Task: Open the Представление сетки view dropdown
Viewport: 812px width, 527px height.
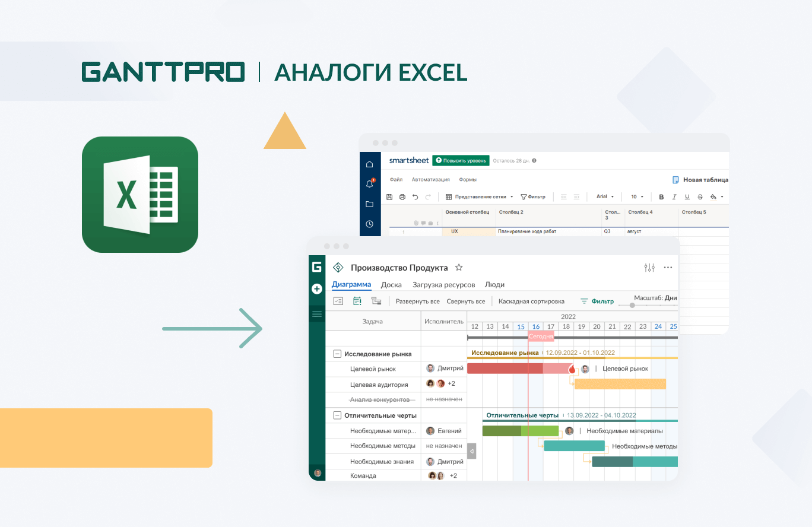Action: (x=480, y=196)
